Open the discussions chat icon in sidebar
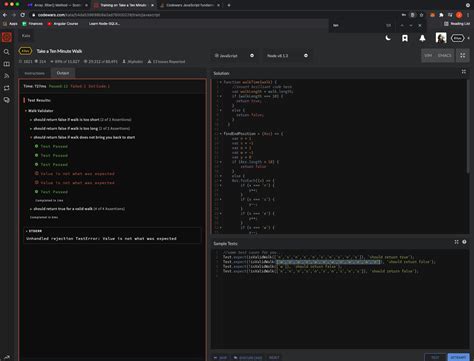The height and width of the screenshot is (361, 474). click(x=6, y=100)
